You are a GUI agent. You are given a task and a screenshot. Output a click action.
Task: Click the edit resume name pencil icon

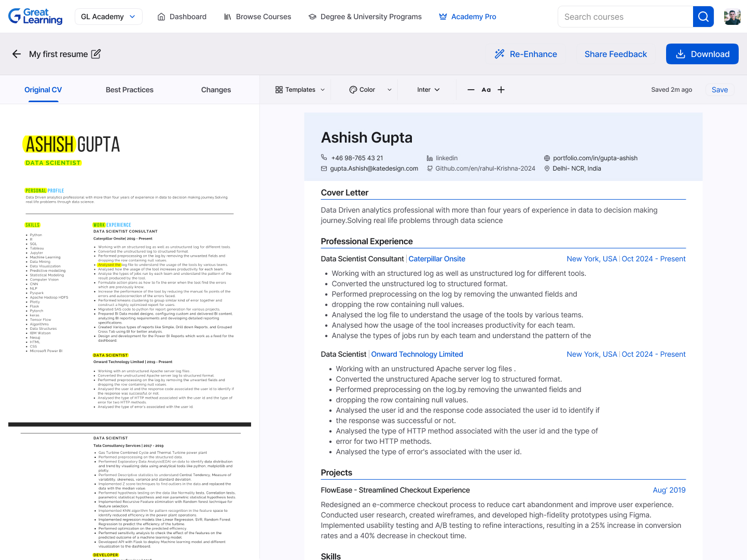(96, 54)
